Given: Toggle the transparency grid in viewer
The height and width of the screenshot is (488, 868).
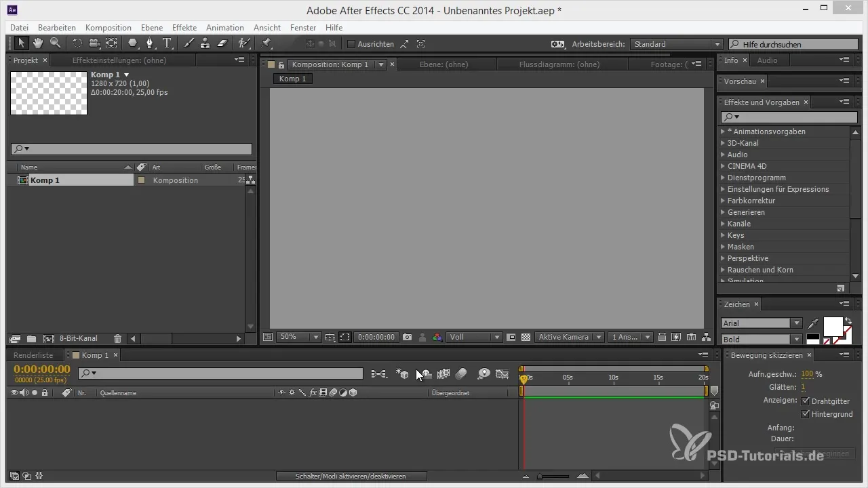Looking at the screenshot, I should [525, 337].
